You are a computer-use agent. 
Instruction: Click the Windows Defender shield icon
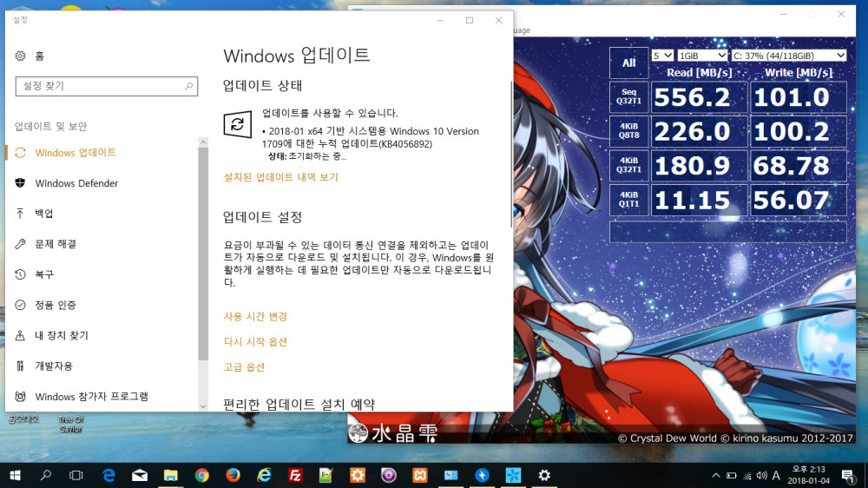click(20, 183)
